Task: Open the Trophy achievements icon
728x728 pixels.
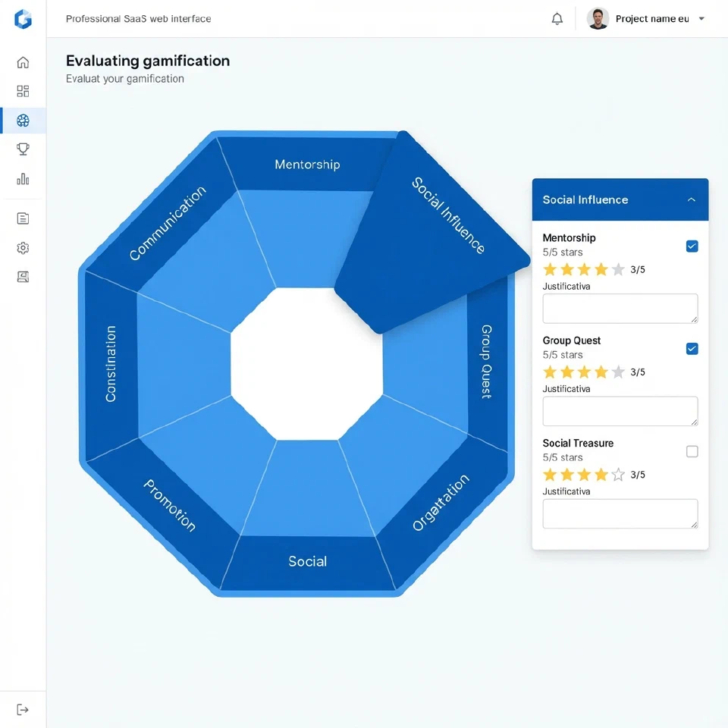Action: [23, 149]
